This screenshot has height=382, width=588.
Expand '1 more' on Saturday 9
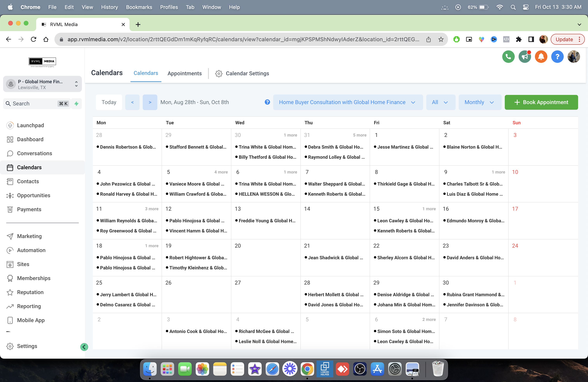coord(498,172)
